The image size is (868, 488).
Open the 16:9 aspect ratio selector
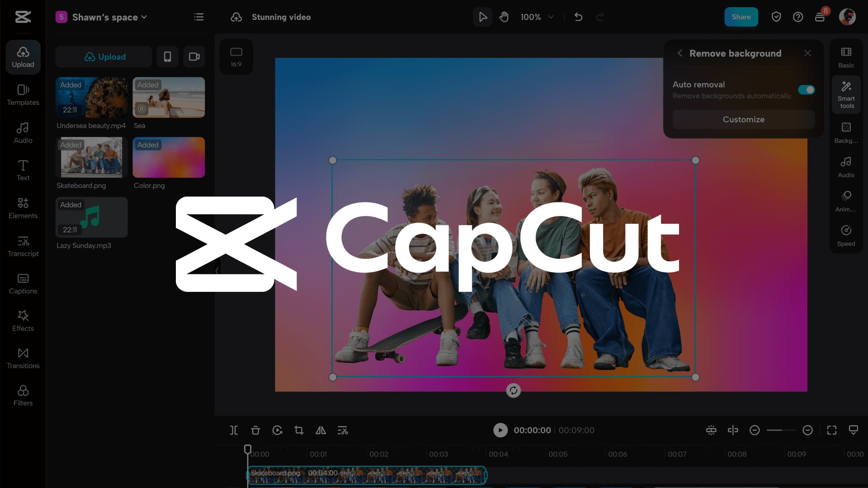tap(236, 56)
